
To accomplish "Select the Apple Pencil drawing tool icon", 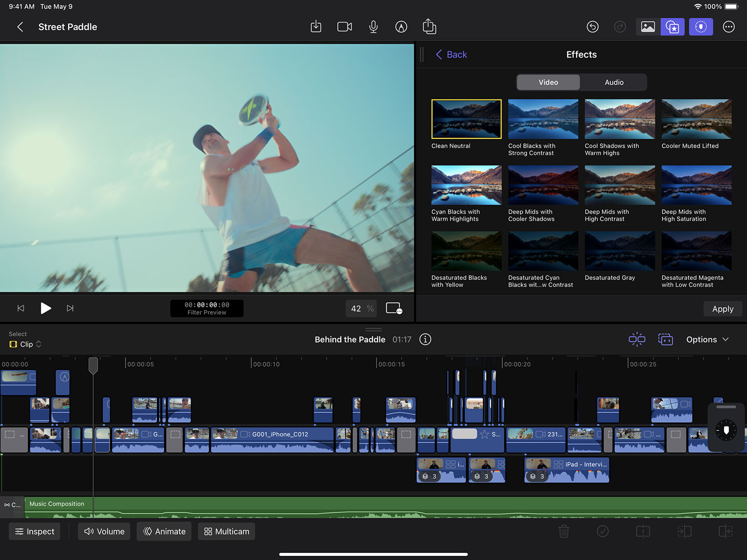I will [402, 27].
